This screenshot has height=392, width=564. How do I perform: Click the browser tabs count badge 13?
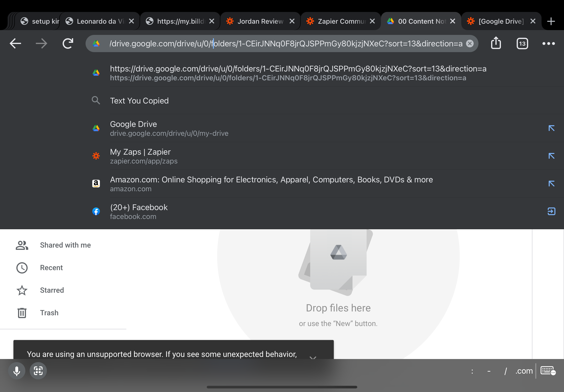[522, 43]
